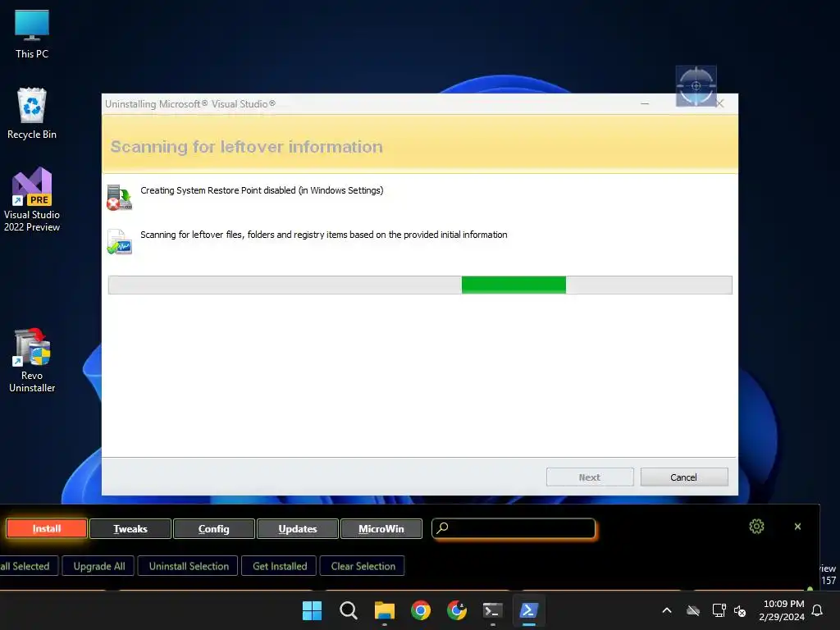840x630 pixels.
Task: Switch to the Tweaks tab
Action: (x=130, y=529)
